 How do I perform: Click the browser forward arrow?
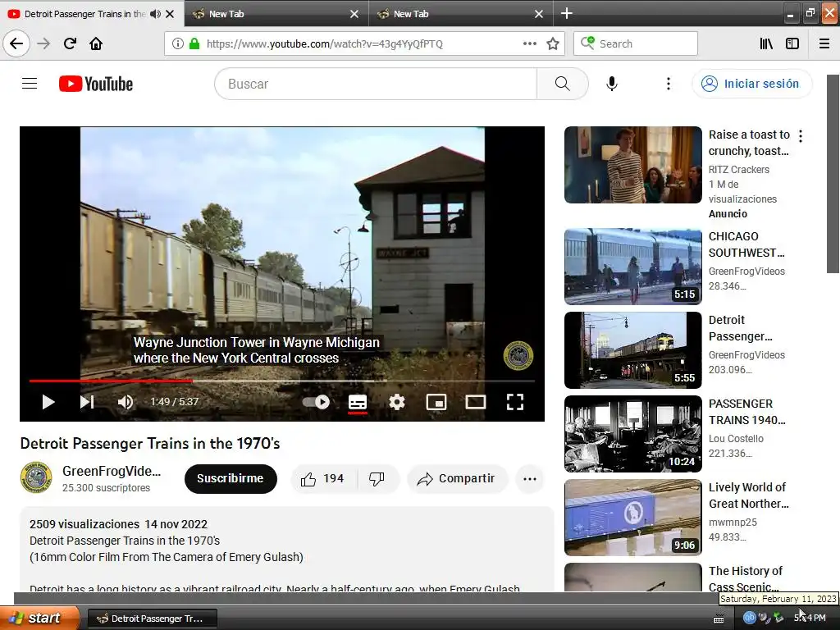click(44, 44)
